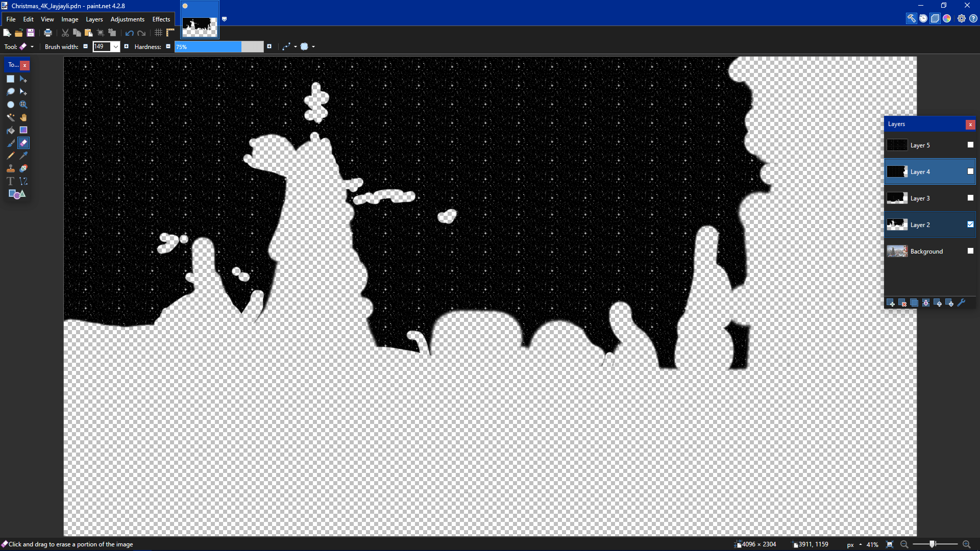Image resolution: width=980 pixels, height=551 pixels.
Task: Pick the Clone Stamp tool
Action: click(10, 168)
